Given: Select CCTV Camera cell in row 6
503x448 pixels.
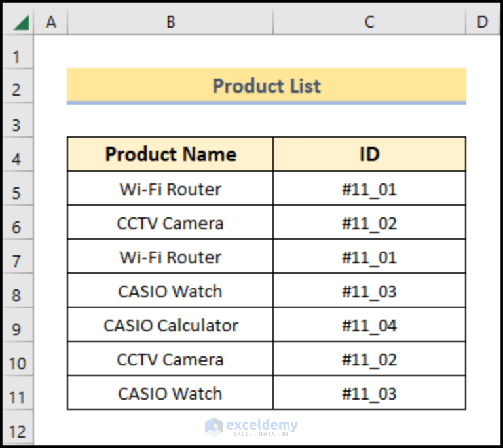Looking at the screenshot, I should (170, 223).
